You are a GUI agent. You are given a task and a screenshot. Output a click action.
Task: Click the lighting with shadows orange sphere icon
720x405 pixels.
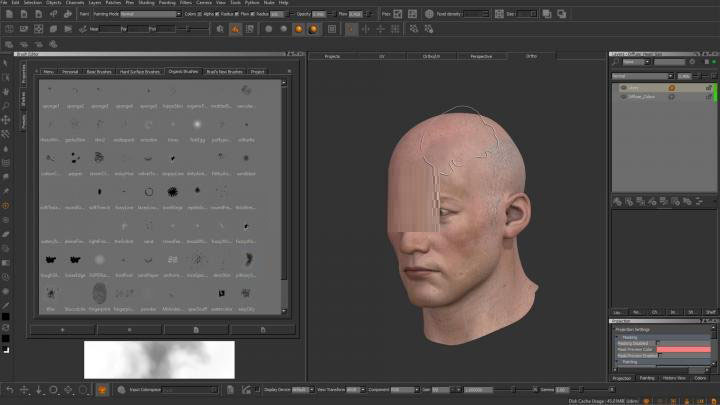point(314,29)
